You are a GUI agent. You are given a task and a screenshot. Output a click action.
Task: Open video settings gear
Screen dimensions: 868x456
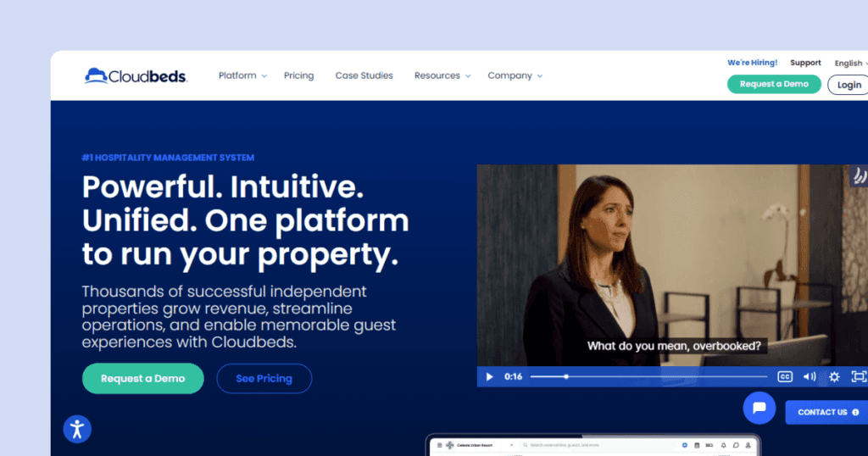pos(834,377)
